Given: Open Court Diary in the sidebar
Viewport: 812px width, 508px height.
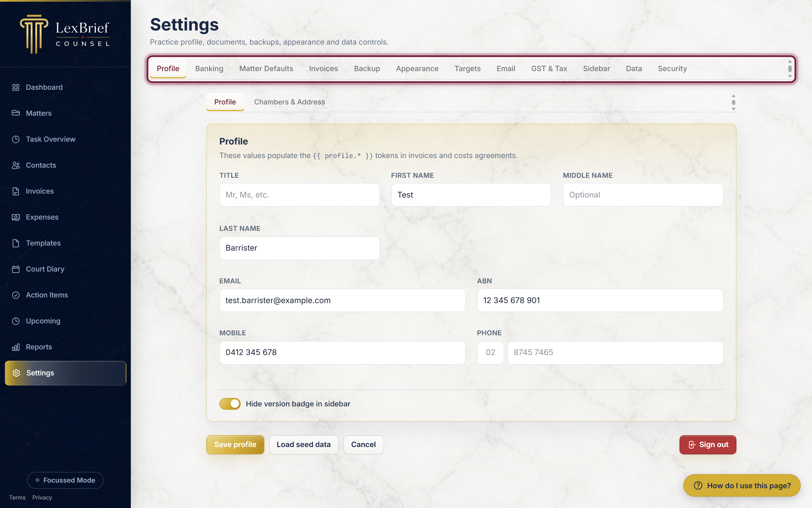Looking at the screenshot, I should (x=65, y=269).
